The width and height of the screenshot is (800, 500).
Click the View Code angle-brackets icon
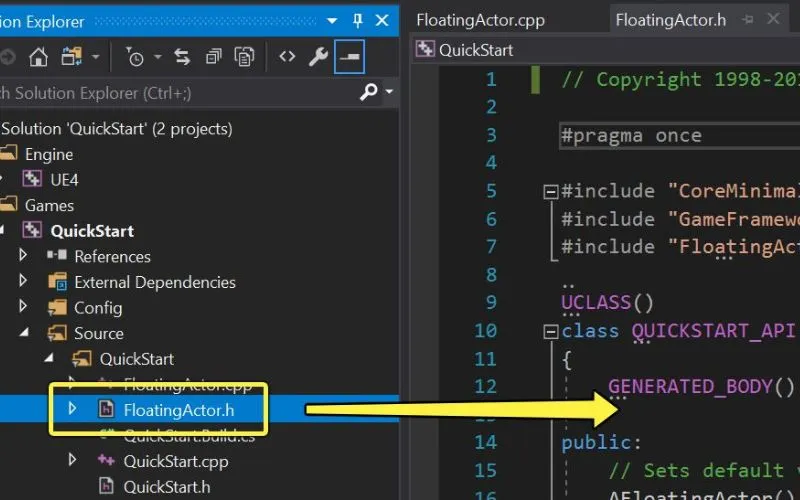pos(287,57)
